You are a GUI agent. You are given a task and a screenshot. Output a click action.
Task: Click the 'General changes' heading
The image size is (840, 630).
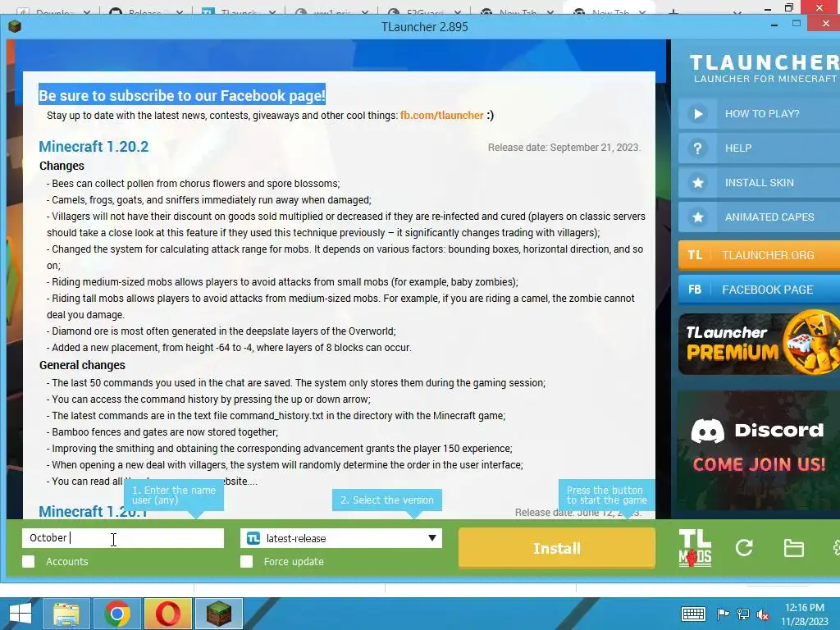click(82, 365)
